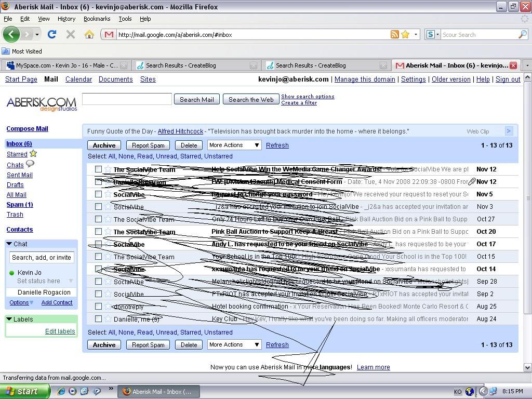Reload the current page
The width and height of the screenshot is (532, 399).
[52, 34]
